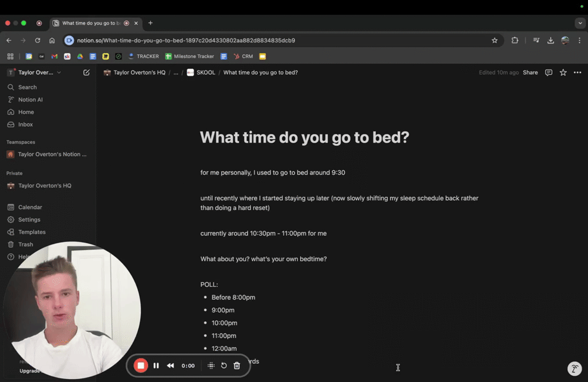Click the Upgrade link in the sidebar
This screenshot has width=588, height=382.
pos(29,371)
